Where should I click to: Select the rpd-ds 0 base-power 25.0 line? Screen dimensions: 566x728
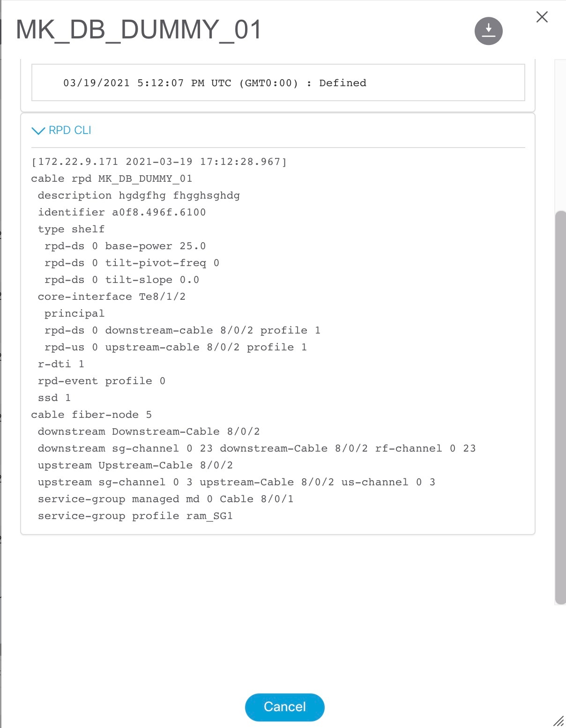126,245
